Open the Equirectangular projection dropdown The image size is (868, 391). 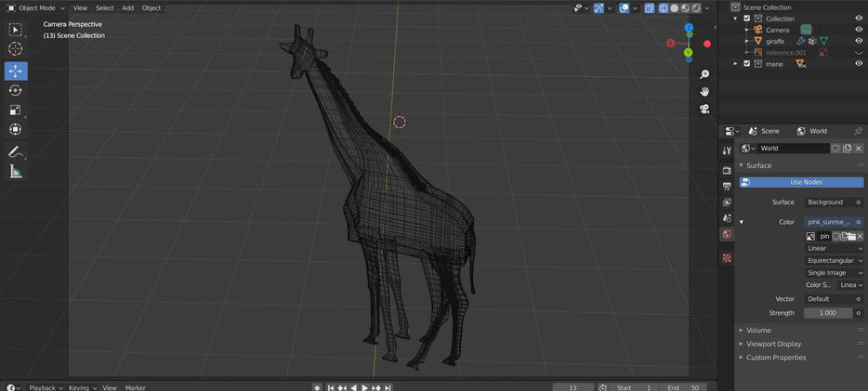[834, 260]
